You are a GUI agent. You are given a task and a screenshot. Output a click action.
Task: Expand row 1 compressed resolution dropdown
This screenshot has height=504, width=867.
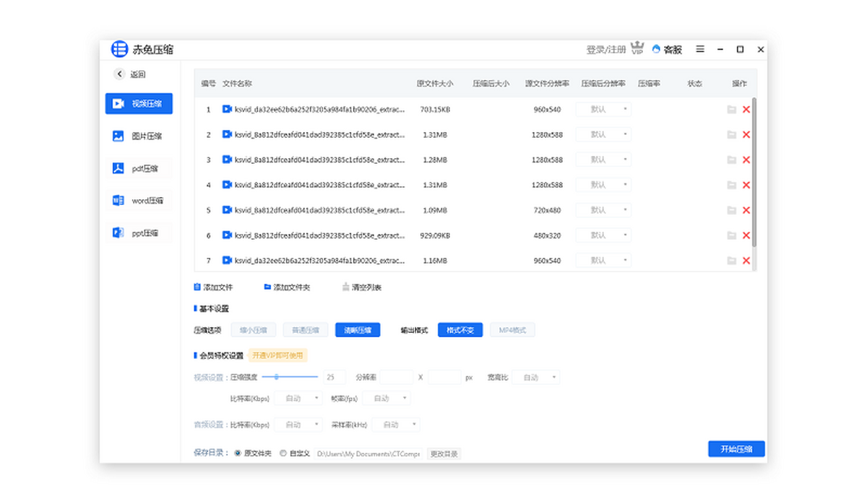pyautogui.click(x=603, y=110)
